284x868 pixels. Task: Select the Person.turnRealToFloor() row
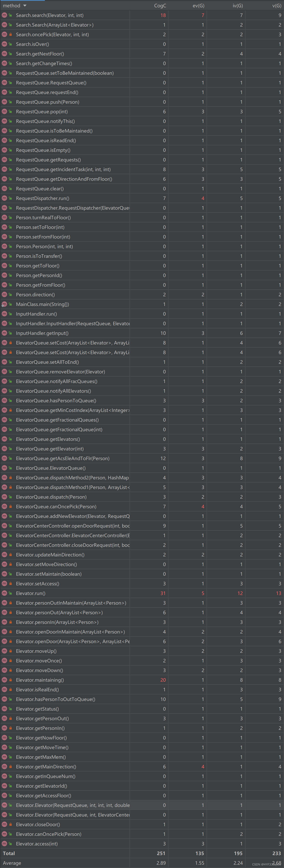click(x=142, y=217)
